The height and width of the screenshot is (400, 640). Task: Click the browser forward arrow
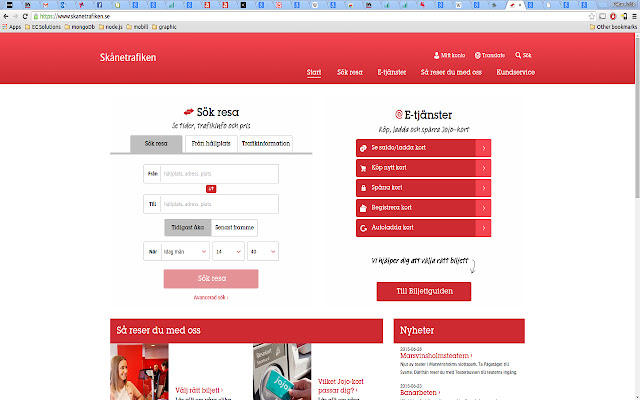pos(16,16)
